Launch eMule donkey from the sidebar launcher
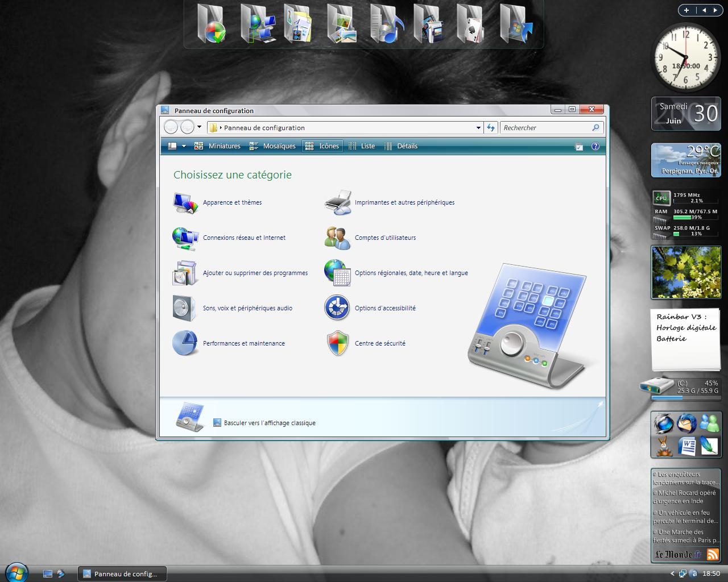The height and width of the screenshot is (582, 728). click(x=663, y=446)
